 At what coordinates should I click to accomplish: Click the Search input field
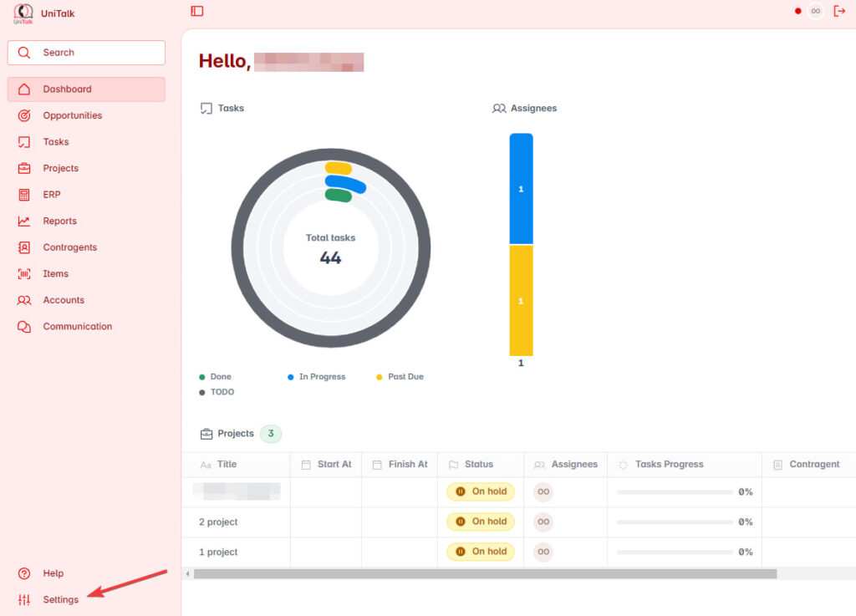tap(86, 53)
